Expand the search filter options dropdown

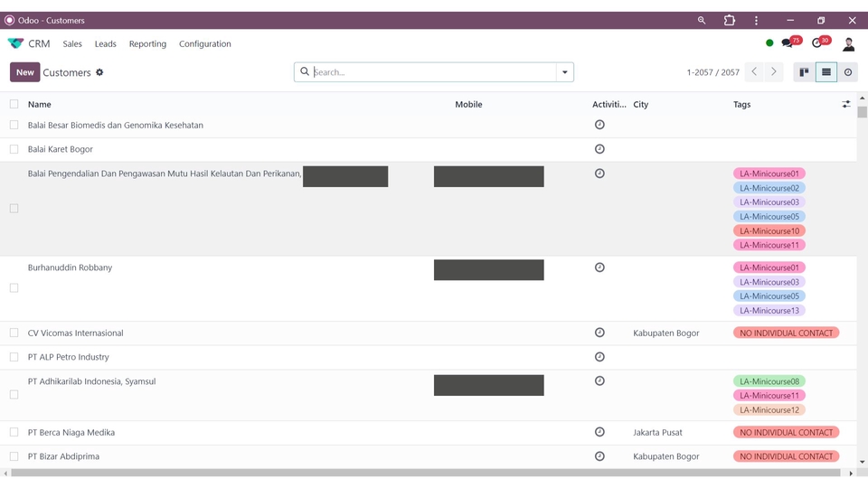(564, 72)
